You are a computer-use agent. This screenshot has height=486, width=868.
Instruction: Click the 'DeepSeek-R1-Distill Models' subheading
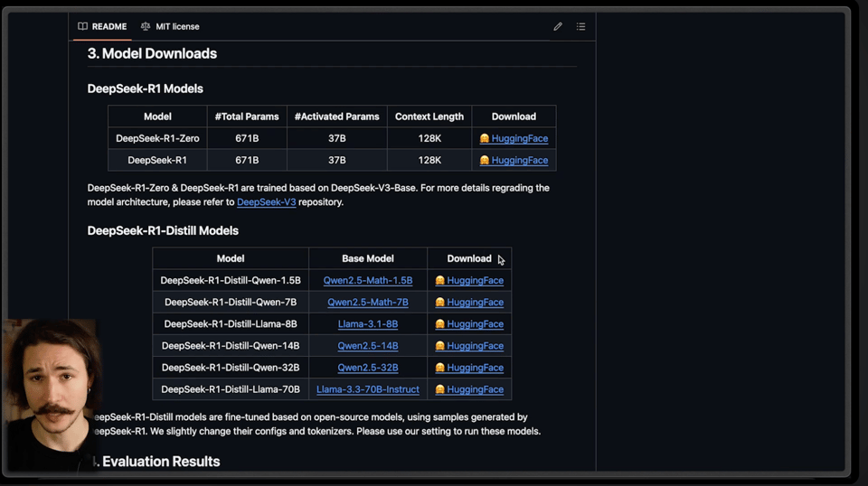click(x=163, y=230)
